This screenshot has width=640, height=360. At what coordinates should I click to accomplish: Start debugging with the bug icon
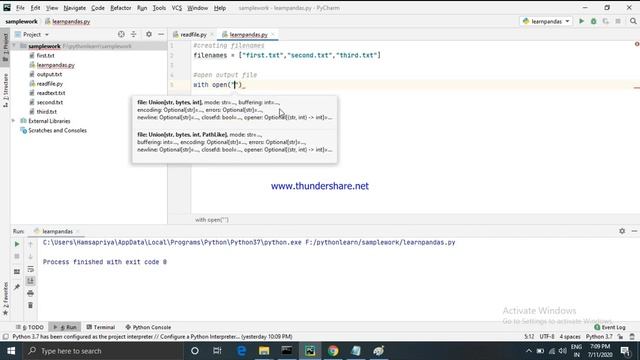[x=593, y=21]
